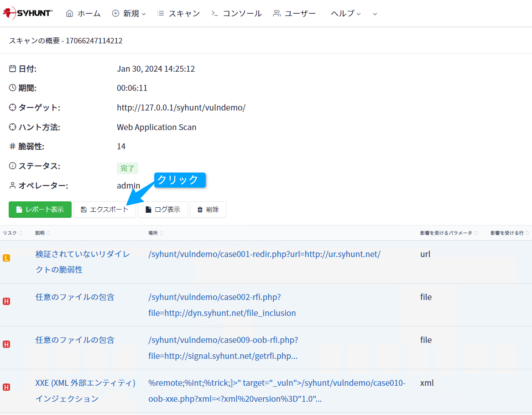Click the clock icon beside 期間

coord(13,88)
